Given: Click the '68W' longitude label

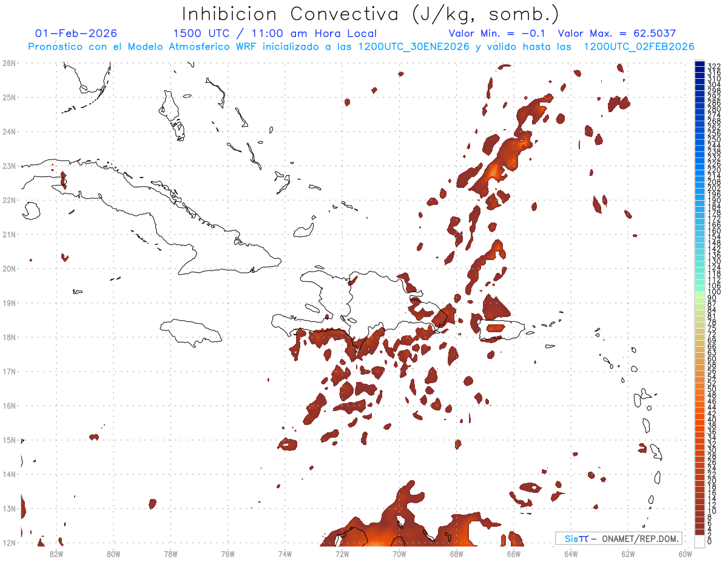Looking at the screenshot, I should 456,553.
